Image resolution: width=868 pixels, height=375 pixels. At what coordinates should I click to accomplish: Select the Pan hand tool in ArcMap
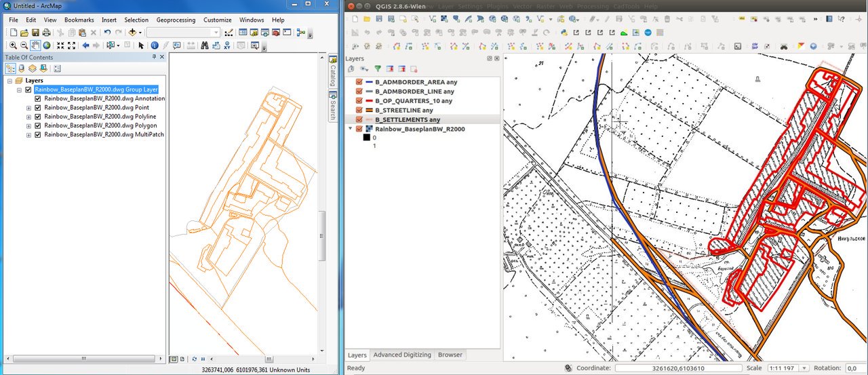click(x=35, y=45)
